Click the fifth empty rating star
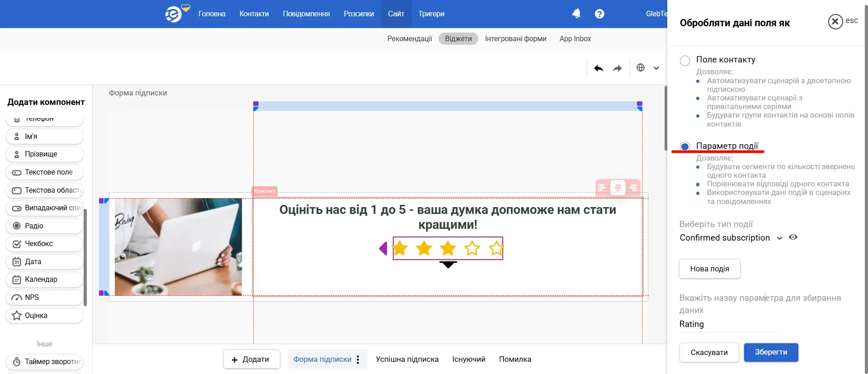 coord(496,248)
